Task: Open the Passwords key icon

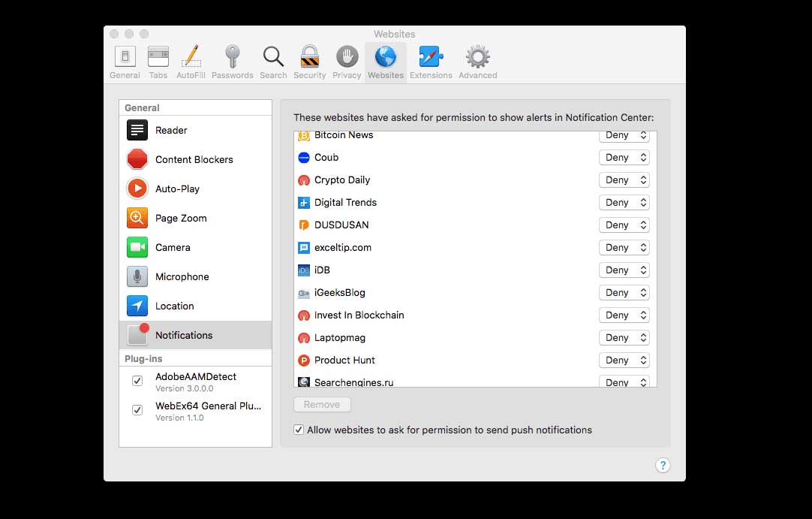Action: [x=232, y=56]
